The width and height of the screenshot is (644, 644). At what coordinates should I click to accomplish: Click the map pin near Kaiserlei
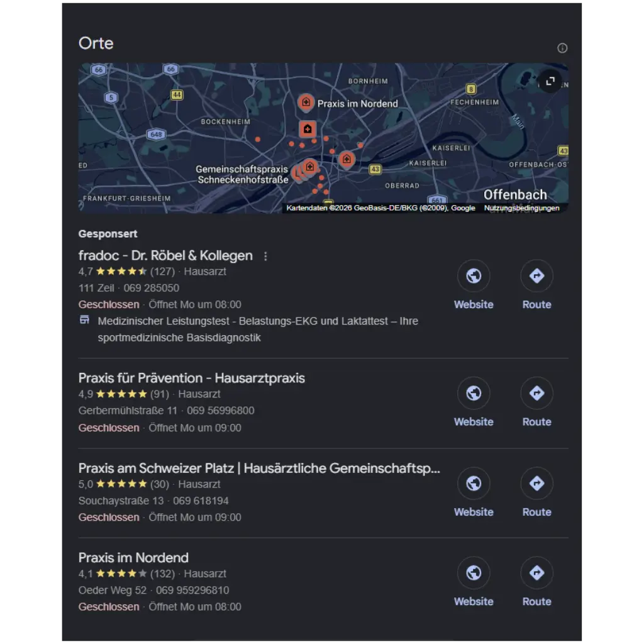tap(347, 159)
